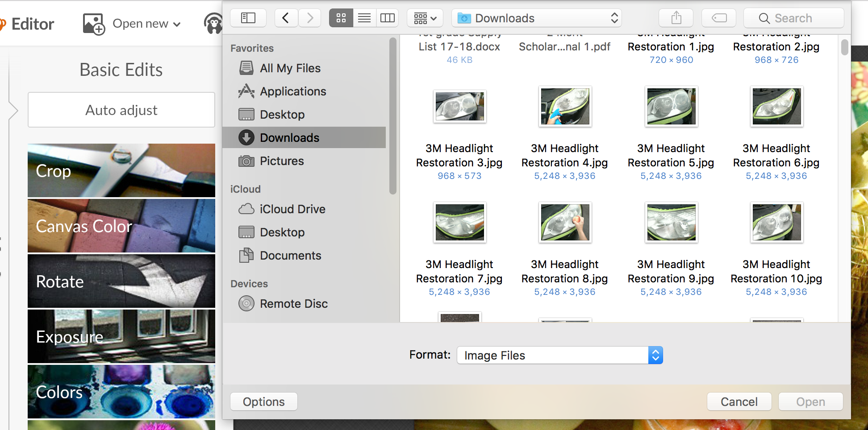The height and width of the screenshot is (430, 868).
Task: Click the Editor title link
Action: click(32, 24)
